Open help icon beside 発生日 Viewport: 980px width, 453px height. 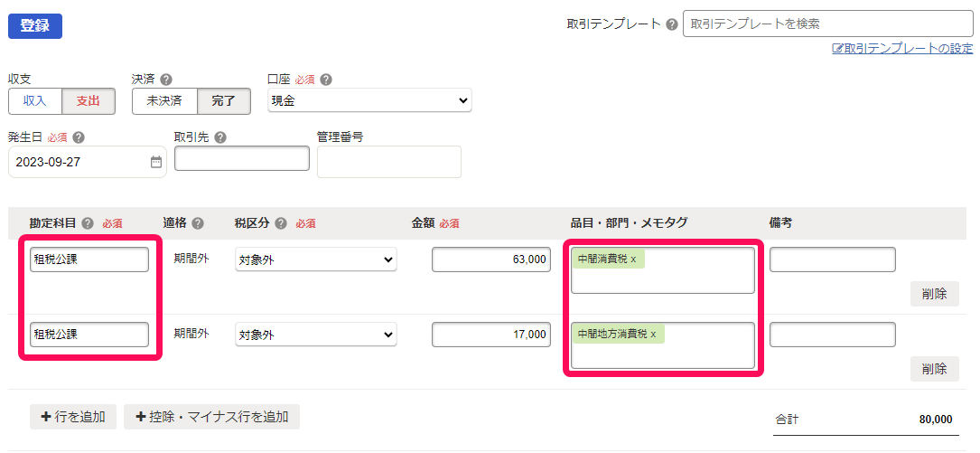point(79,137)
